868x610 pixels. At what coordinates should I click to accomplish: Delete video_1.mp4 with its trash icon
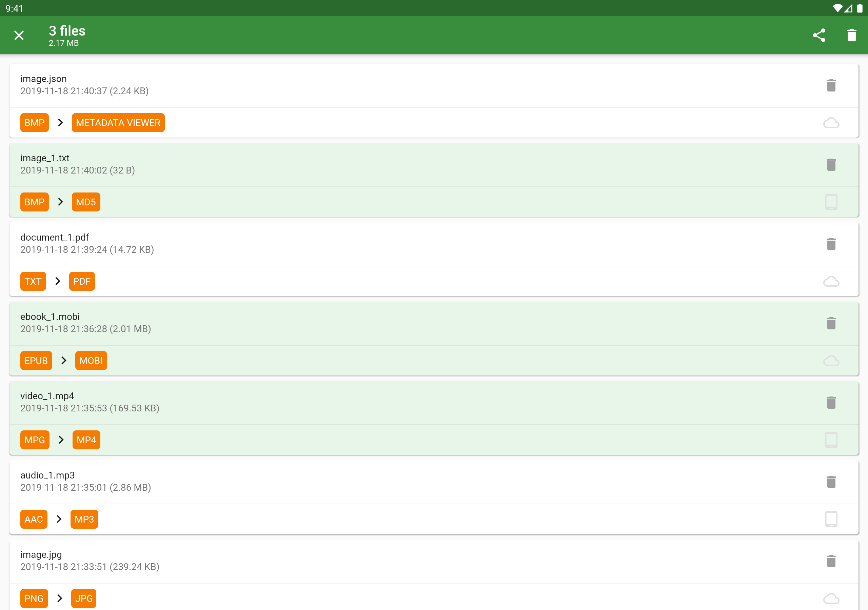coord(831,403)
